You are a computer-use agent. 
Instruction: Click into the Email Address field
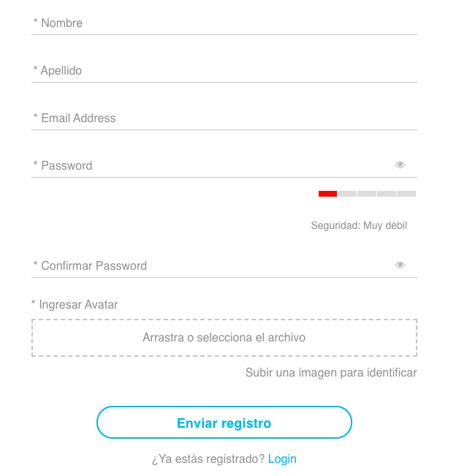click(224, 118)
